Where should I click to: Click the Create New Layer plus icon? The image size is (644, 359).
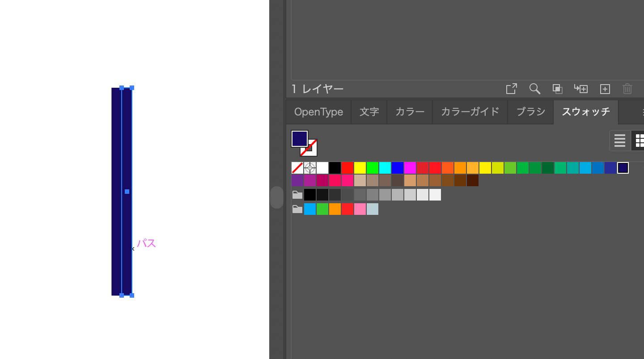click(x=605, y=89)
